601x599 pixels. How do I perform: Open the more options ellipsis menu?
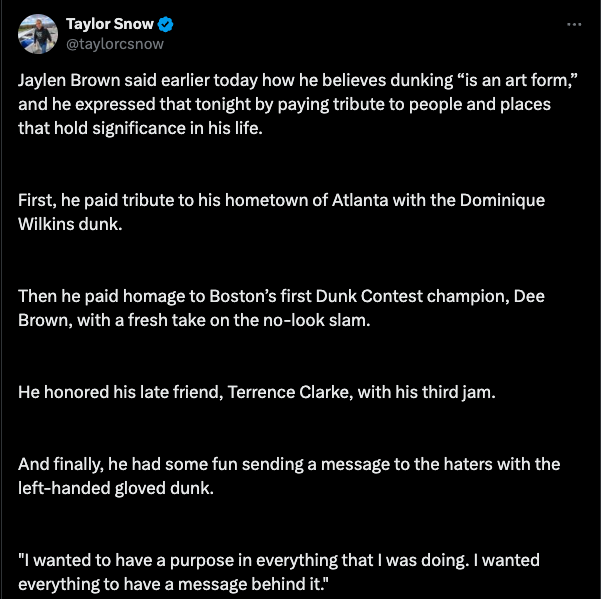(574, 24)
